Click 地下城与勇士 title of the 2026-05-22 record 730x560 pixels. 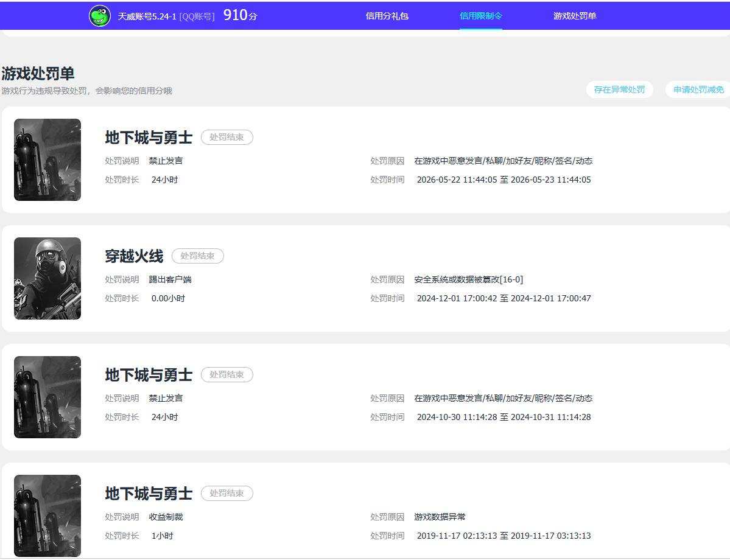tap(149, 138)
